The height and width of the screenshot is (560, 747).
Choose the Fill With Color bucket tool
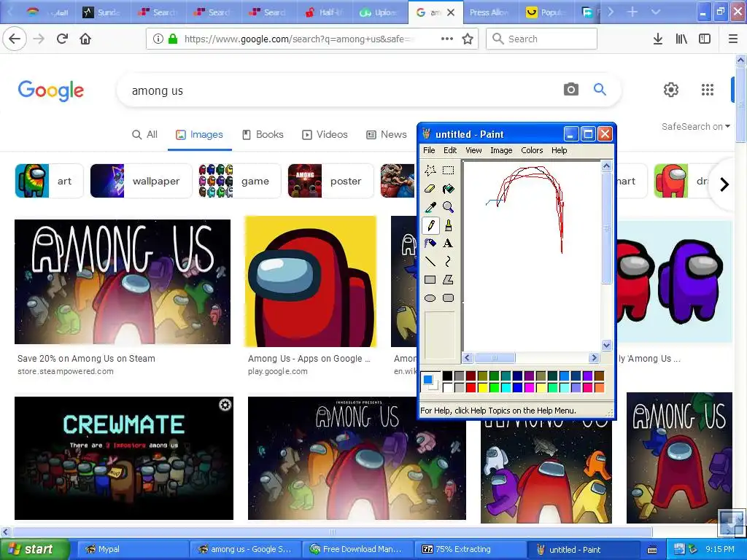(448, 189)
